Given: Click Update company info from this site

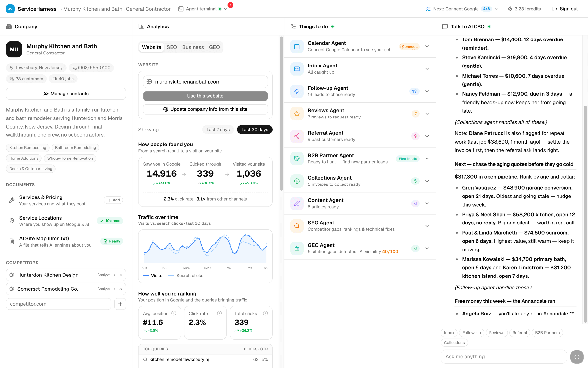Looking at the screenshot, I should pyautogui.click(x=205, y=109).
